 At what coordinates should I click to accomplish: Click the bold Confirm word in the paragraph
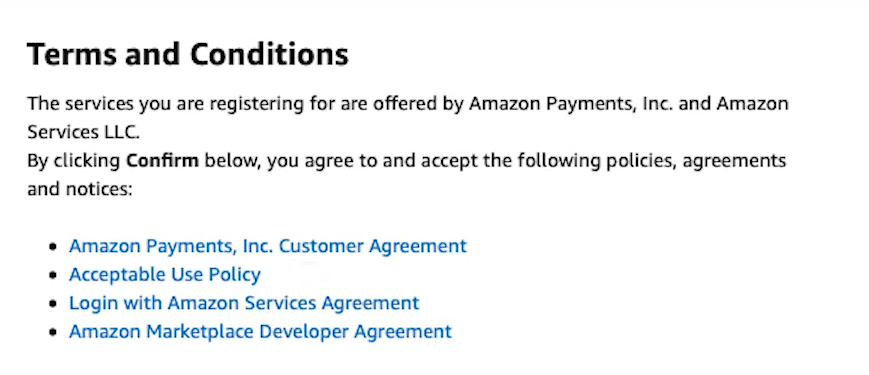(162, 161)
